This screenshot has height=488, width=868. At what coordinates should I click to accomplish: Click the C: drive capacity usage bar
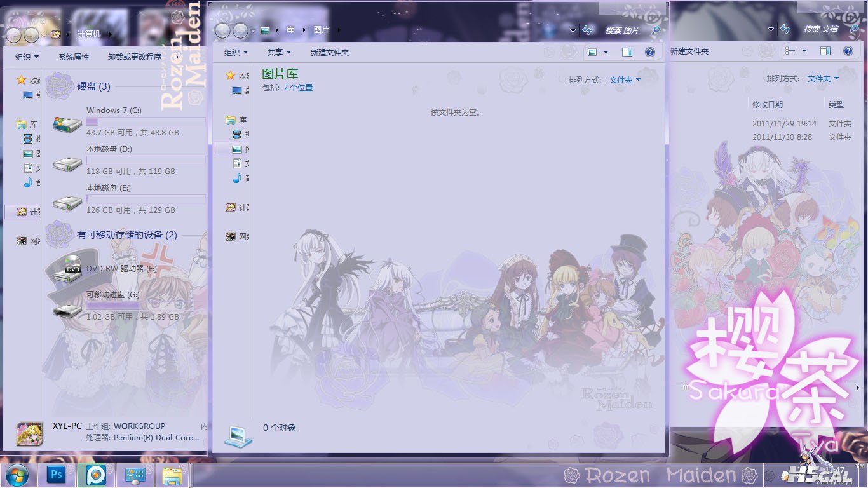click(146, 121)
